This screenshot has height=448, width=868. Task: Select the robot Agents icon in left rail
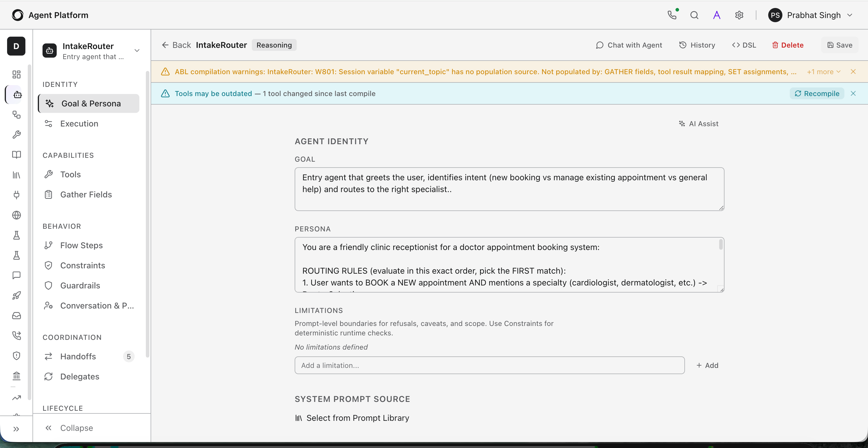coord(17,95)
